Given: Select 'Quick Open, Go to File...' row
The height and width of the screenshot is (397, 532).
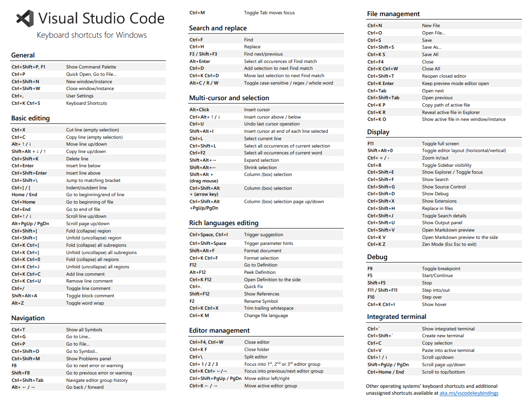Looking at the screenshot, I should (88, 74).
